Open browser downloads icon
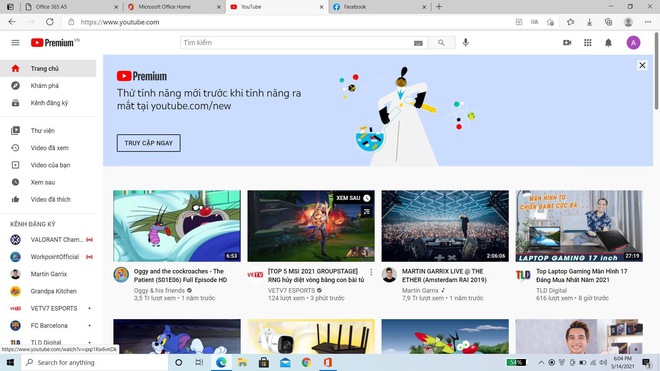 tap(589, 22)
